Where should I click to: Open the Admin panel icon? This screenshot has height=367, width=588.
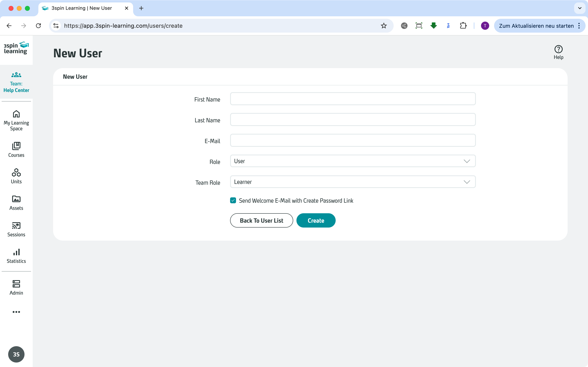[16, 284]
